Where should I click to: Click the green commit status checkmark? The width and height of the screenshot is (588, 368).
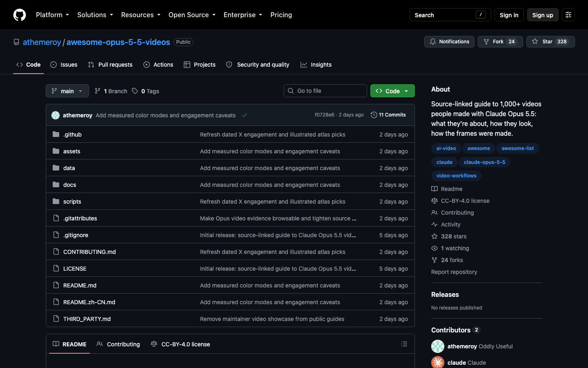click(245, 115)
